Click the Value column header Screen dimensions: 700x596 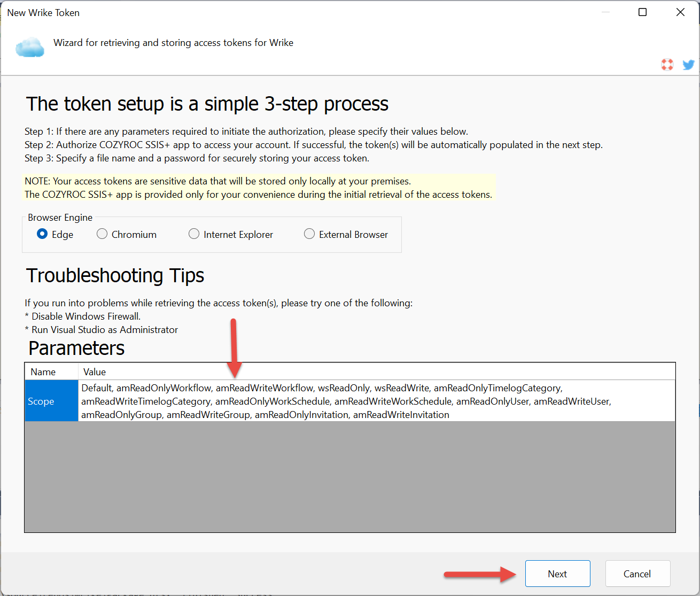click(x=95, y=372)
